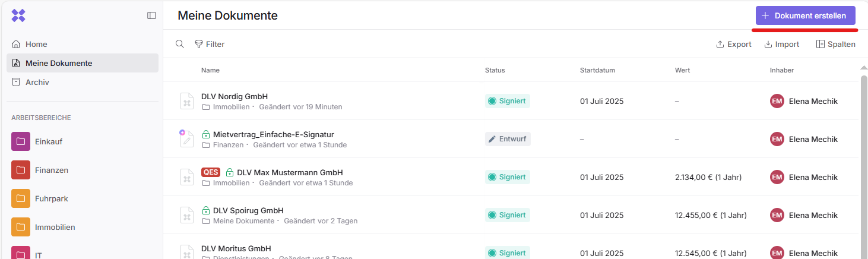The height and width of the screenshot is (259, 868).
Task: Open the Spalten column selector
Action: pyautogui.click(x=836, y=44)
